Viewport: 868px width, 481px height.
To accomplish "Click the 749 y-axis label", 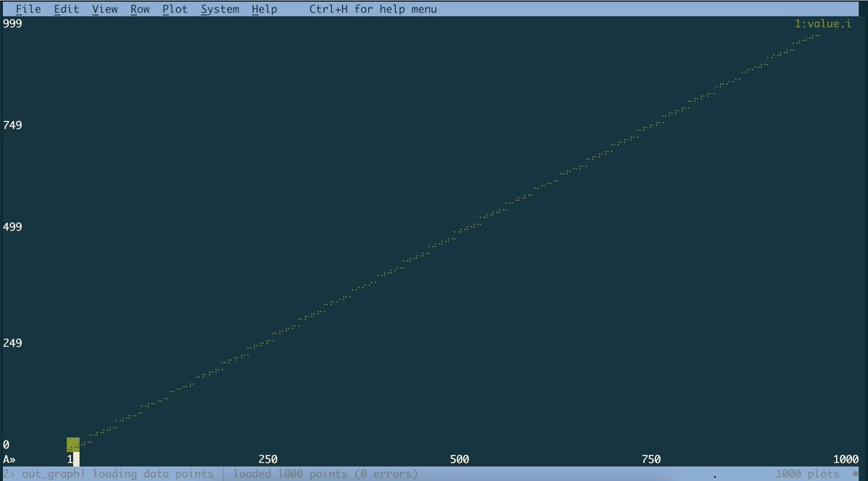I will tap(12, 125).
